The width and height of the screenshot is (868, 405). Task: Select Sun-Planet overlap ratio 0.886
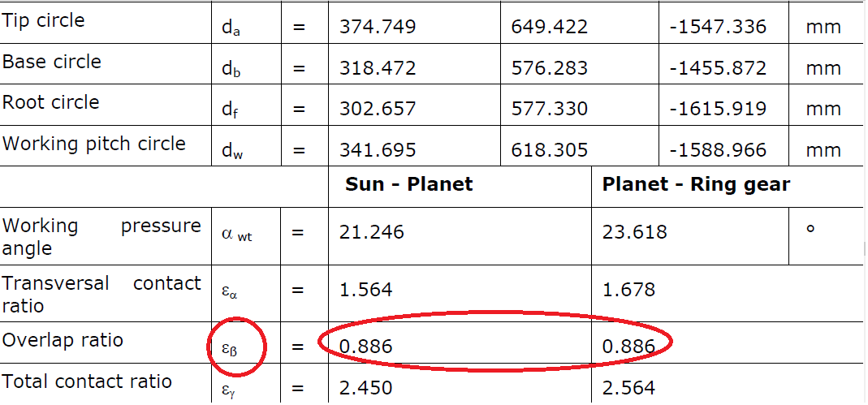pos(366,347)
